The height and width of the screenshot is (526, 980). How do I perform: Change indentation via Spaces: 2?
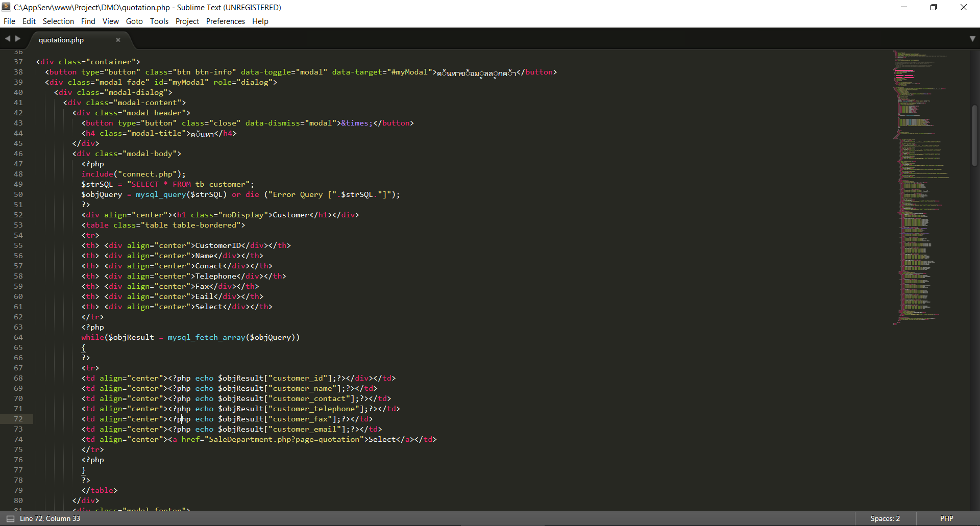point(885,518)
